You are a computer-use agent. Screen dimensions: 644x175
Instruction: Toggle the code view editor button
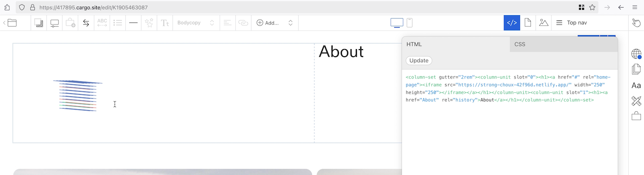pyautogui.click(x=512, y=23)
